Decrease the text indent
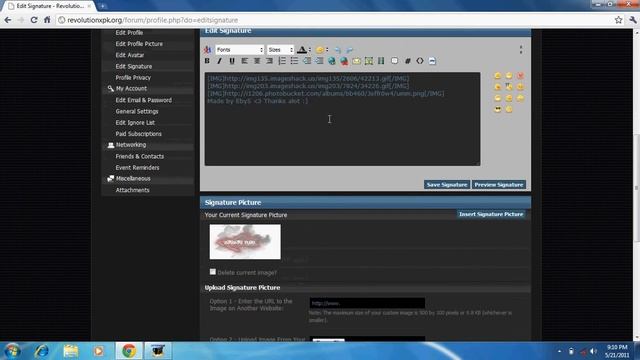The height and width of the screenshot is (360, 640). 307,61
